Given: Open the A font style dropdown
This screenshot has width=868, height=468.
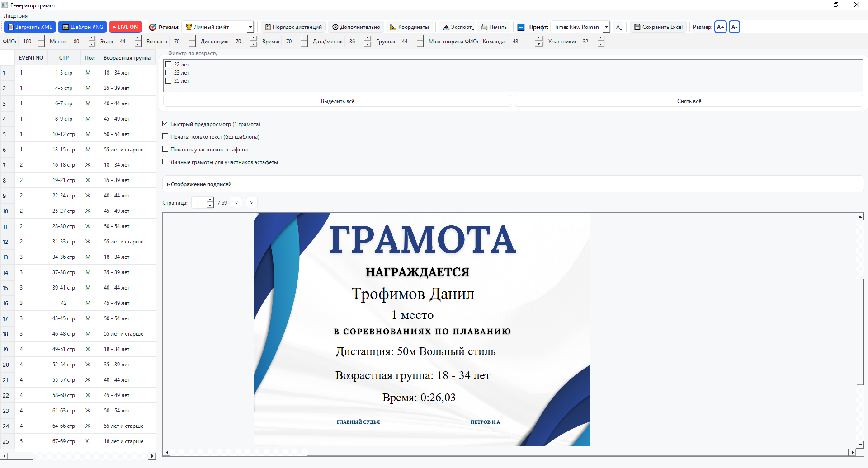Looking at the screenshot, I should (619, 27).
